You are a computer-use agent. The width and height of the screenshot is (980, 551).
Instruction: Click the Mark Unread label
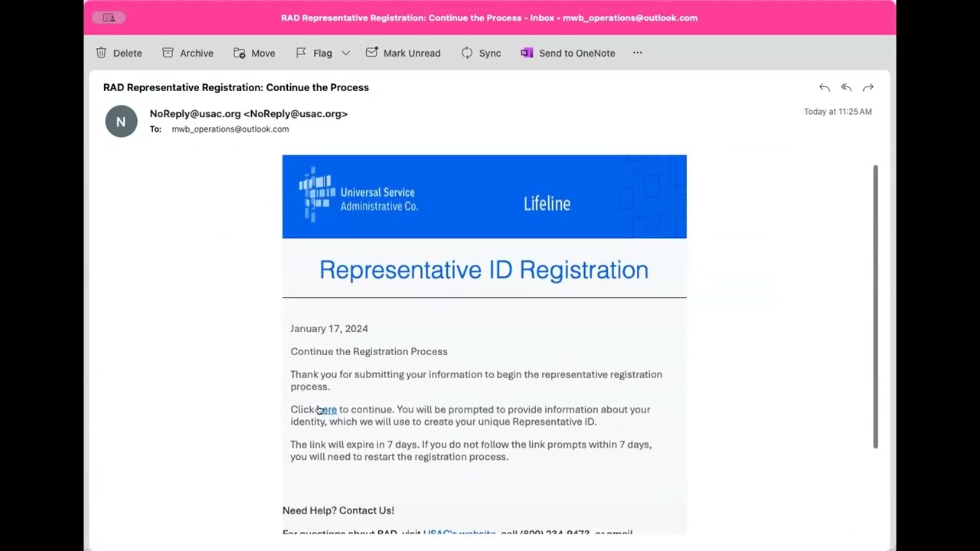(412, 53)
